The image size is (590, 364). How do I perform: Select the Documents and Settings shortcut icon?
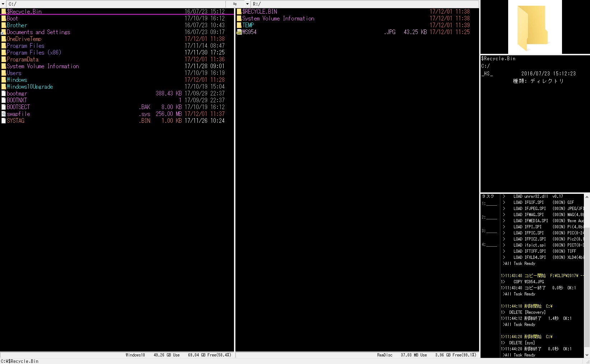coord(4,32)
